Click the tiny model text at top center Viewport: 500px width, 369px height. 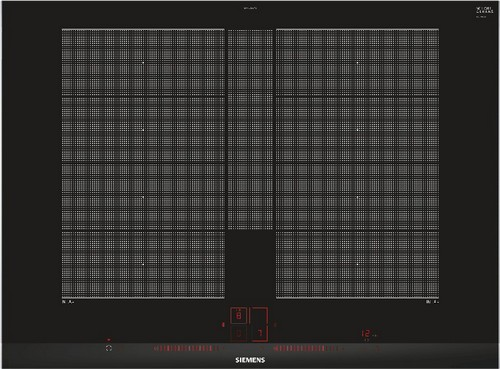(x=250, y=8)
